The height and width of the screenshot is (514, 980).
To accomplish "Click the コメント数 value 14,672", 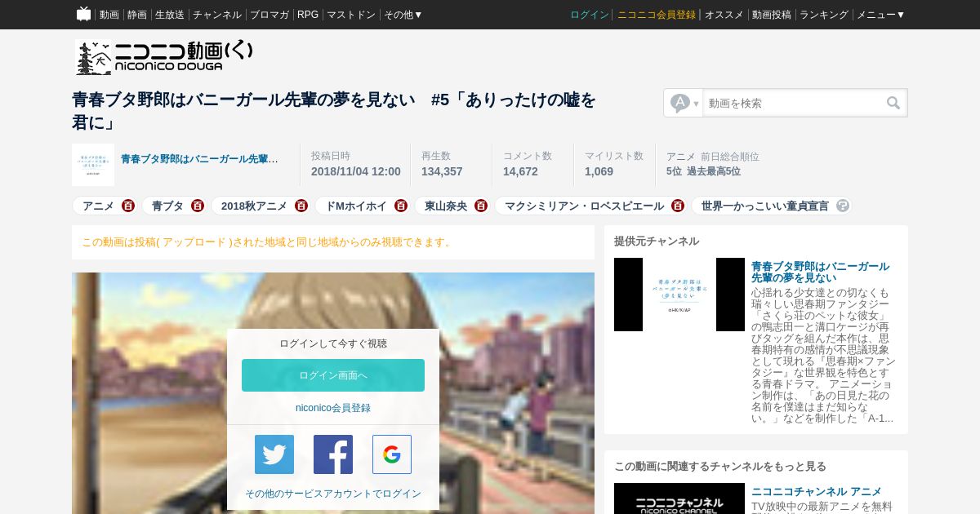I will click(x=520, y=171).
